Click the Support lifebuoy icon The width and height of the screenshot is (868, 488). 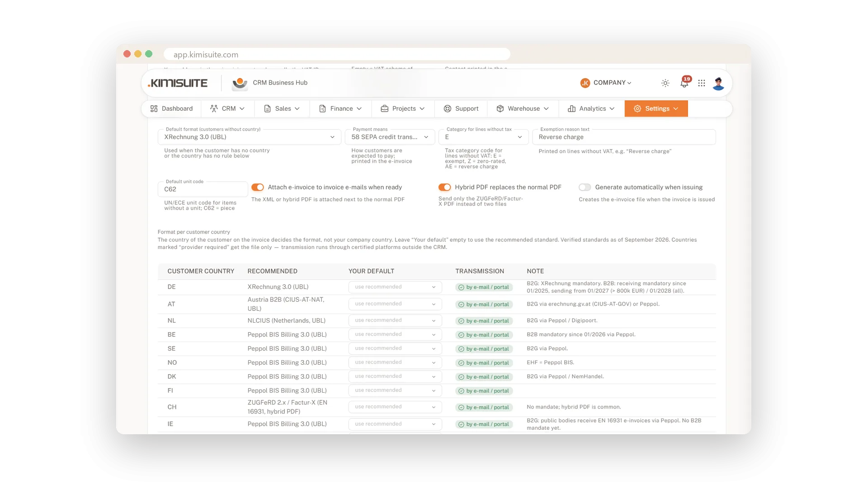[x=448, y=108]
